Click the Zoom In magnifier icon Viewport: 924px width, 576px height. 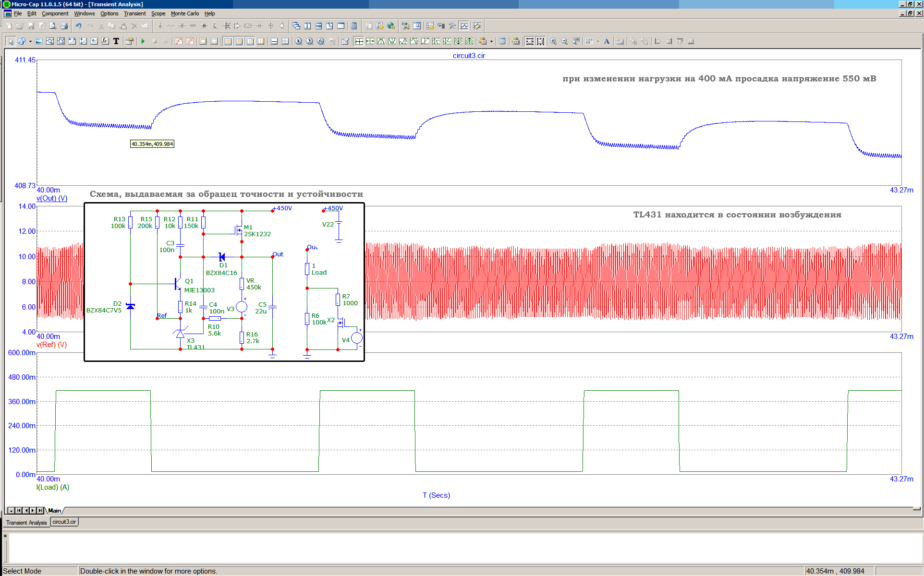[x=553, y=41]
